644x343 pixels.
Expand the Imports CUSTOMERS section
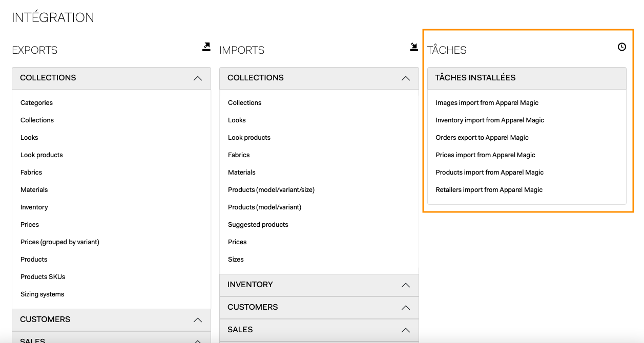(x=319, y=308)
